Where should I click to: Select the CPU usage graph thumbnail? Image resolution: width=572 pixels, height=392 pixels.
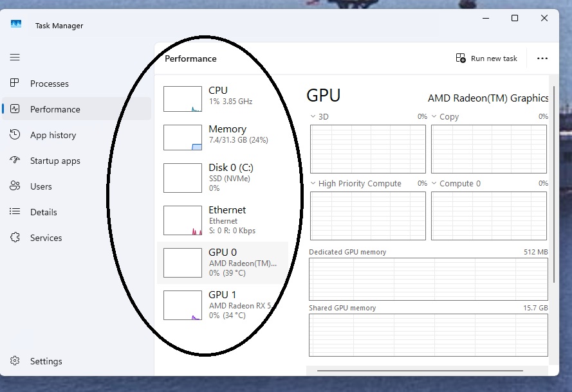[182, 99]
